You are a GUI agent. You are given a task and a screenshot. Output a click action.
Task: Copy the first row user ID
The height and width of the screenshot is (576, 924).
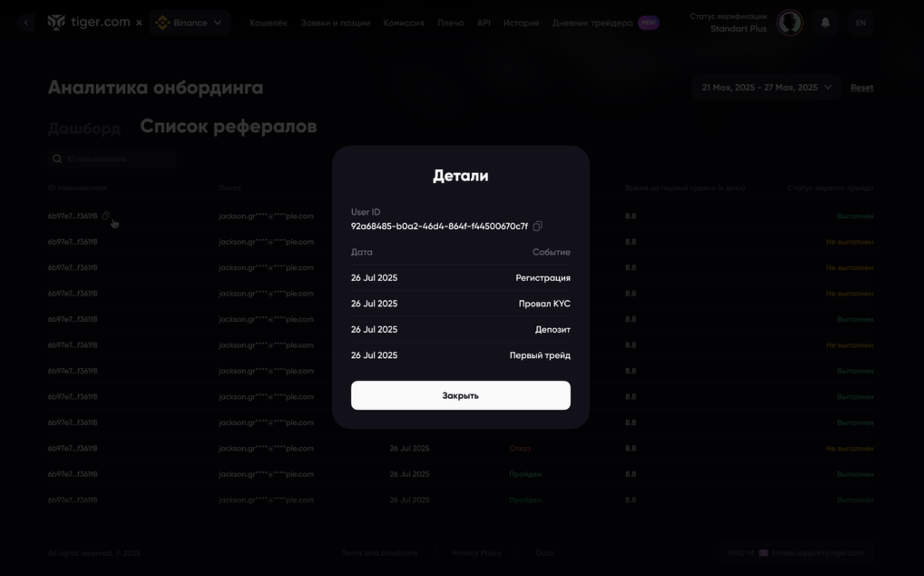[106, 216]
